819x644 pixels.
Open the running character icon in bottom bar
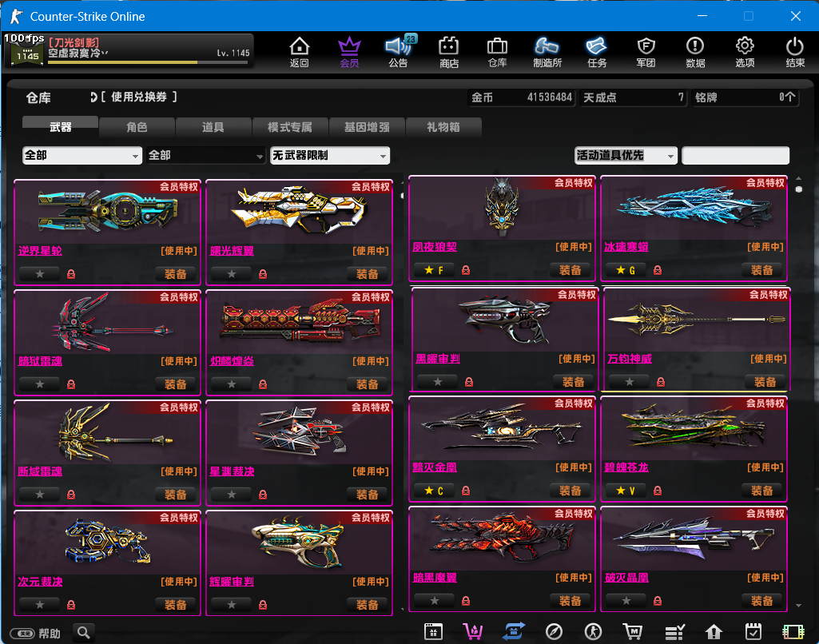pyautogui.click(x=593, y=632)
